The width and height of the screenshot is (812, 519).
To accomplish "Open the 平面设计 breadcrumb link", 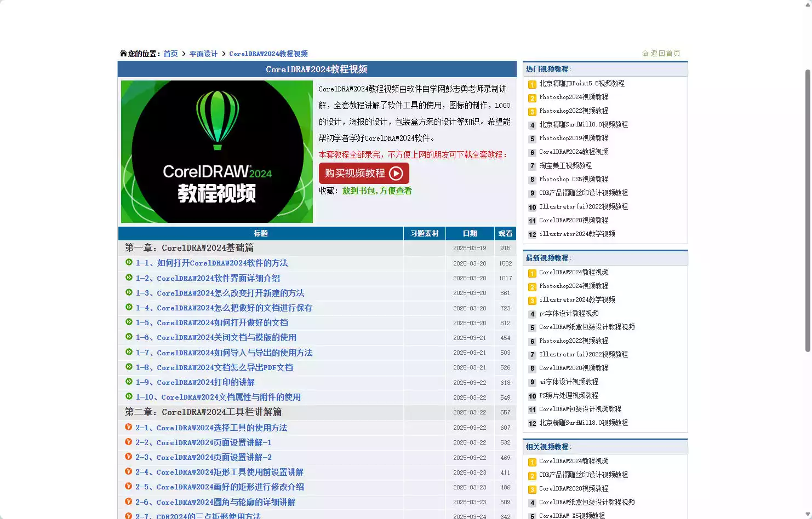I will click(x=203, y=54).
